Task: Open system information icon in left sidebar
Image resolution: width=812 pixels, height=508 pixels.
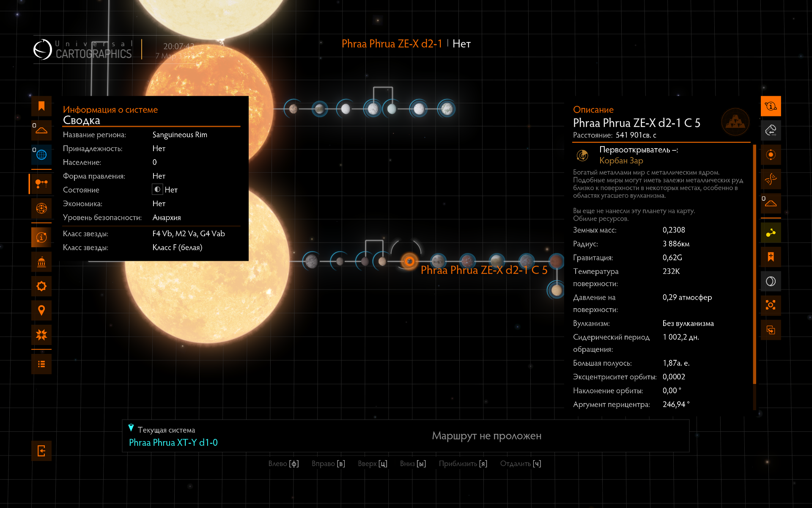Action: tap(41, 237)
